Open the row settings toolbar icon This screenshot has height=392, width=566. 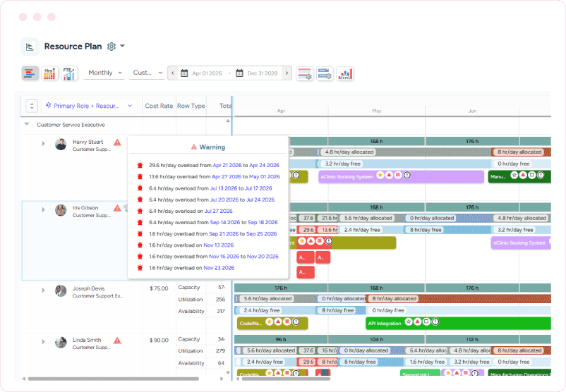pos(325,73)
